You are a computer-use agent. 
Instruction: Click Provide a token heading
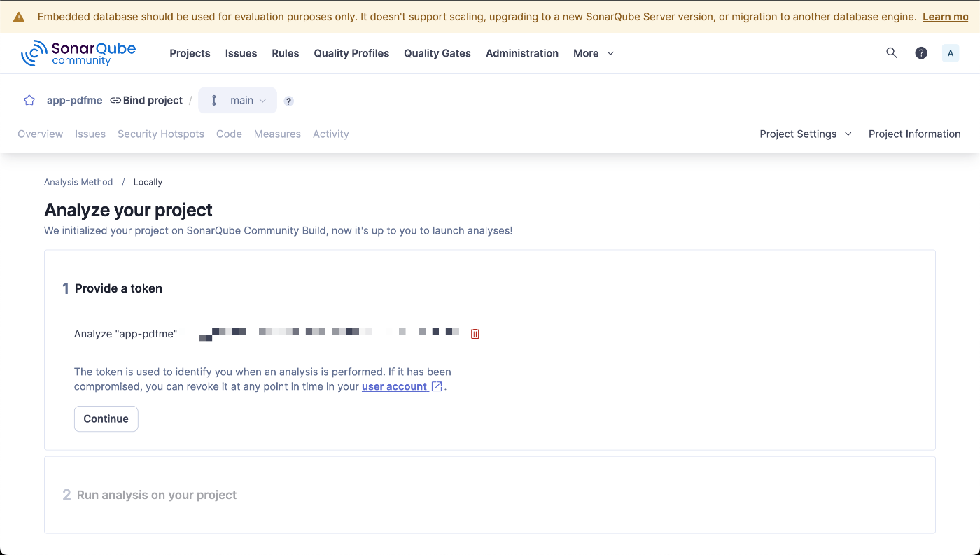pyautogui.click(x=118, y=288)
